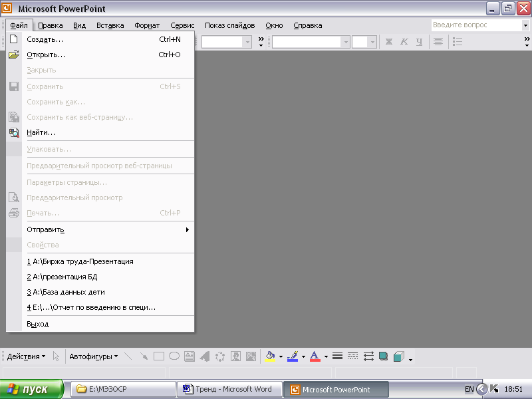Click the search icon beside Найти
Viewport: 532px width, 399px height.
tap(14, 132)
